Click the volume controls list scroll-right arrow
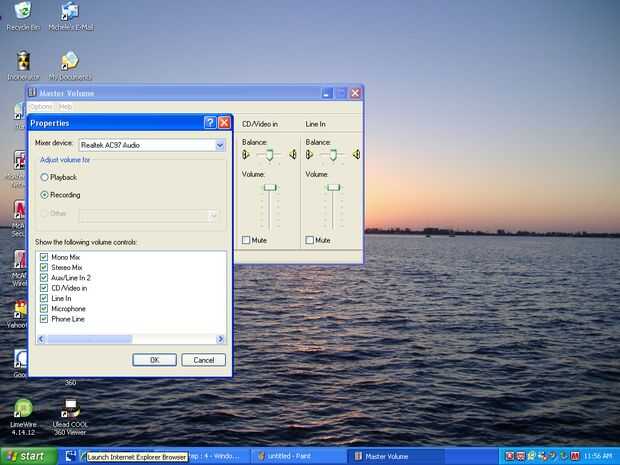 [x=221, y=339]
